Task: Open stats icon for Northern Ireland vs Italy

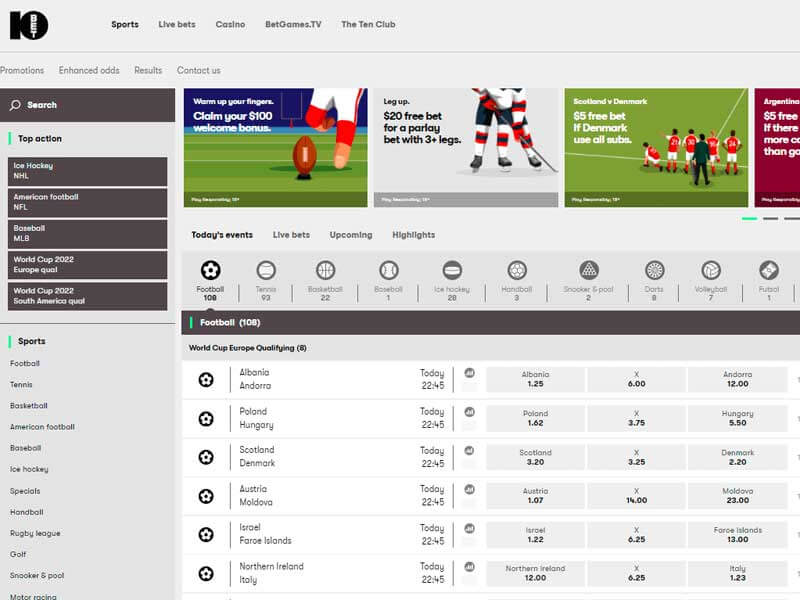Action: [x=469, y=567]
